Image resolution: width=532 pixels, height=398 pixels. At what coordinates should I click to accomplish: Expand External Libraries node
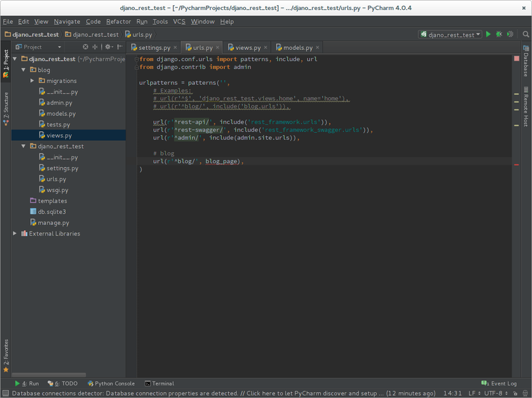pos(15,233)
